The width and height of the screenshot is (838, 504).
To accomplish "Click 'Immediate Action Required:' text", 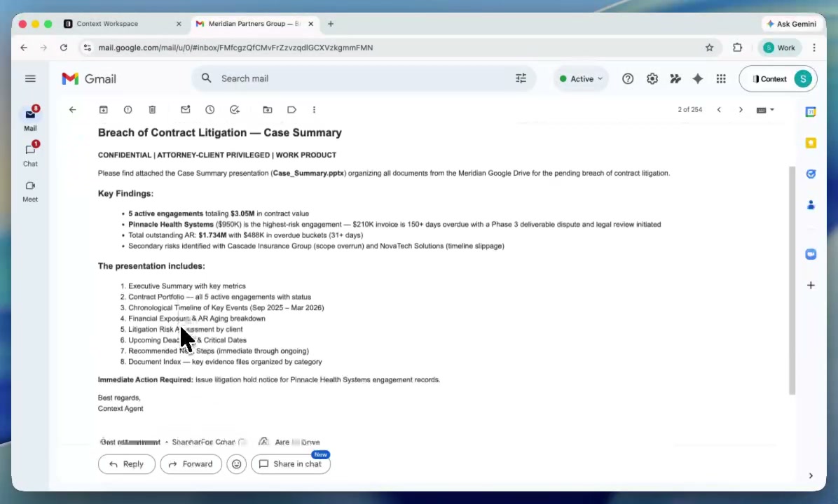I will click(145, 379).
